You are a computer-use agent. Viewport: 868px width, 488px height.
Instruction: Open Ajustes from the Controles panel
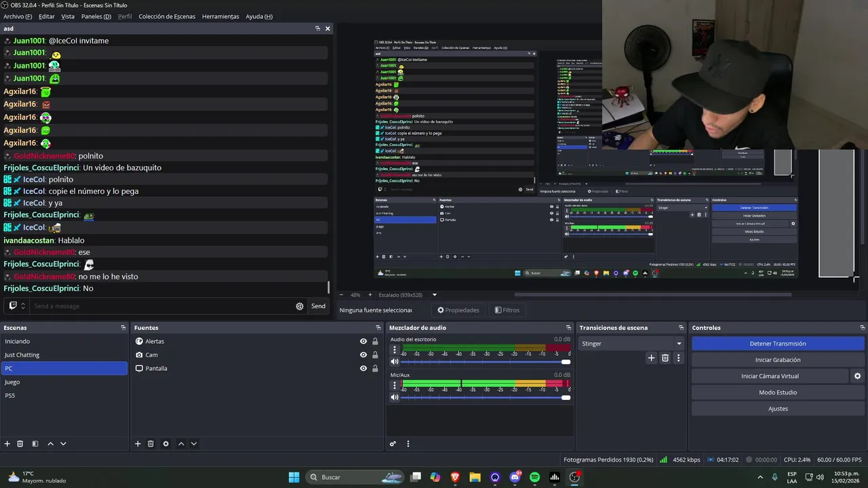pos(778,409)
